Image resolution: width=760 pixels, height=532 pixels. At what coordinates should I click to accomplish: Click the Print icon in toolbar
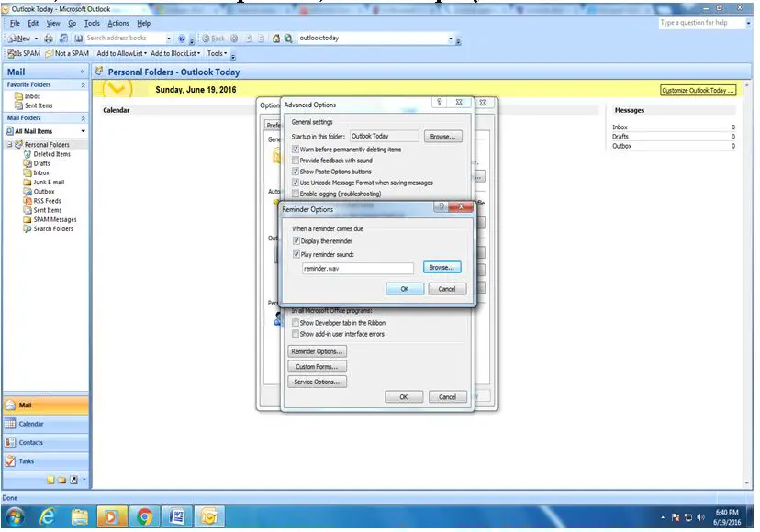pyautogui.click(x=49, y=39)
